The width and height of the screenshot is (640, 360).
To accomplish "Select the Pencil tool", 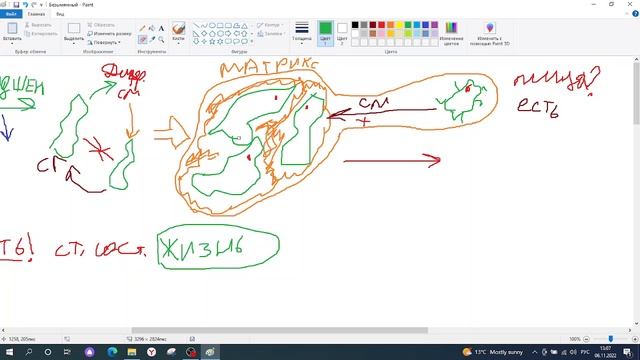I will [142, 28].
